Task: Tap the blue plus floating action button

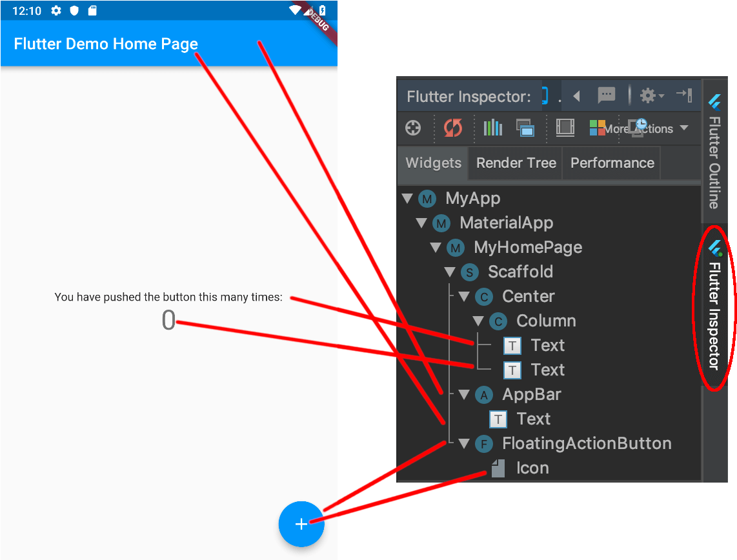Action: click(x=301, y=524)
